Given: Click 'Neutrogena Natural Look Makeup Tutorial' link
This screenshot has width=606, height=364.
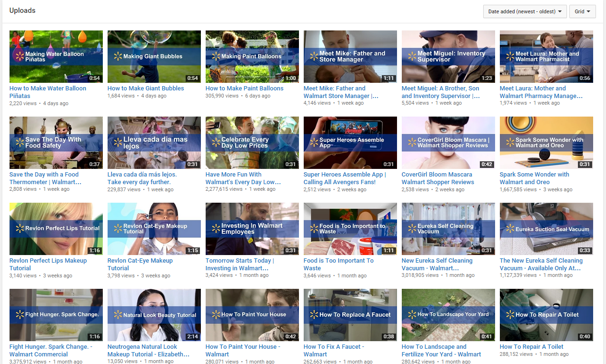Looking at the screenshot, I should click(x=149, y=350).
